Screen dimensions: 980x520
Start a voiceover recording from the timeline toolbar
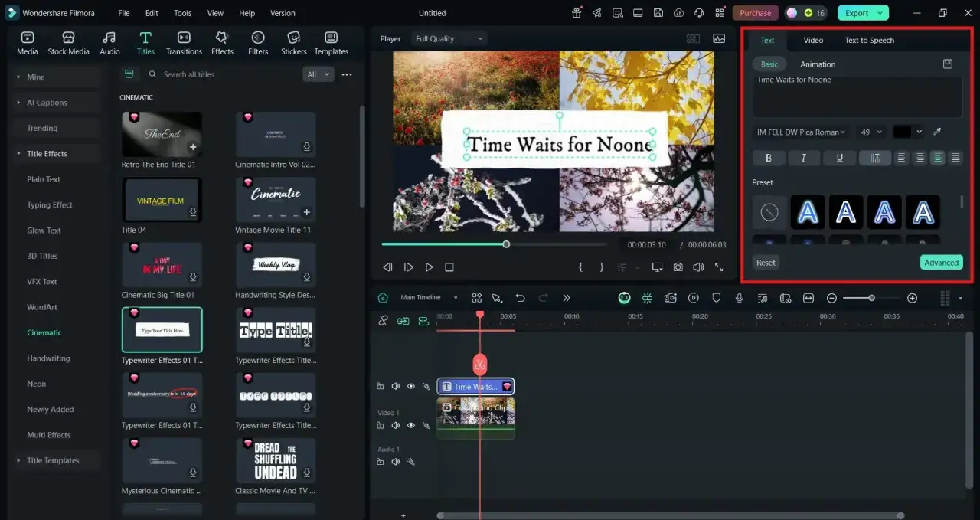(x=739, y=297)
